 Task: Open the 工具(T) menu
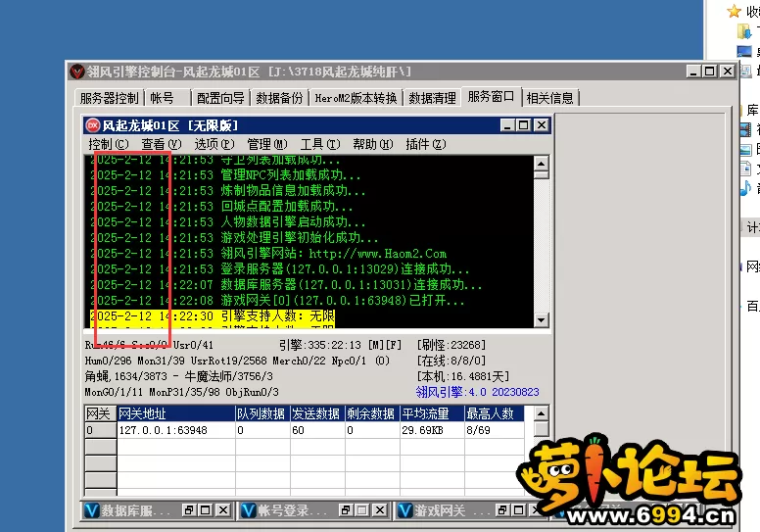pyautogui.click(x=320, y=144)
